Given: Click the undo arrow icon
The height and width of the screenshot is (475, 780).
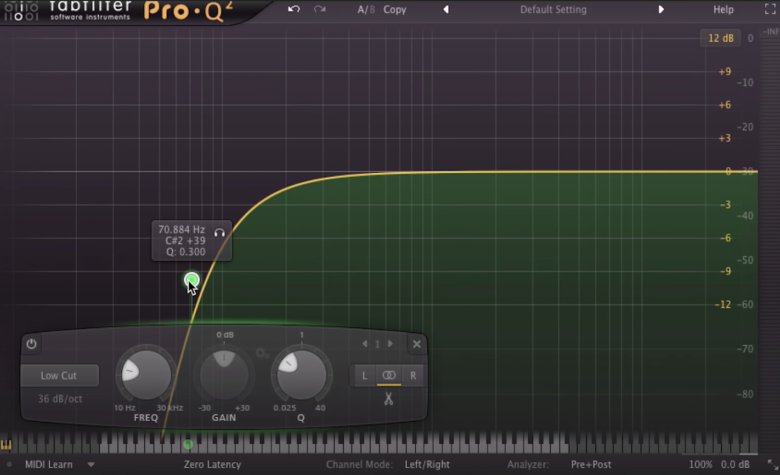Looking at the screenshot, I should coord(293,9).
